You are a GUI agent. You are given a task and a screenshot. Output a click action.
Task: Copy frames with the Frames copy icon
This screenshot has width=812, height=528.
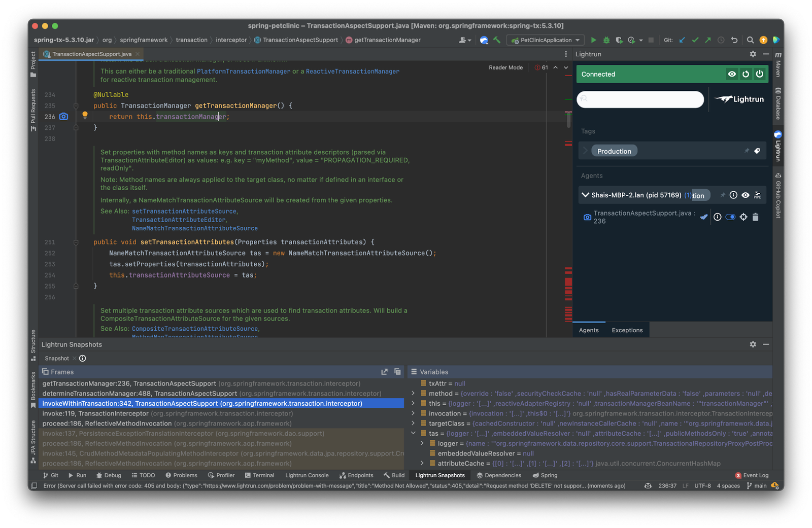397,372
